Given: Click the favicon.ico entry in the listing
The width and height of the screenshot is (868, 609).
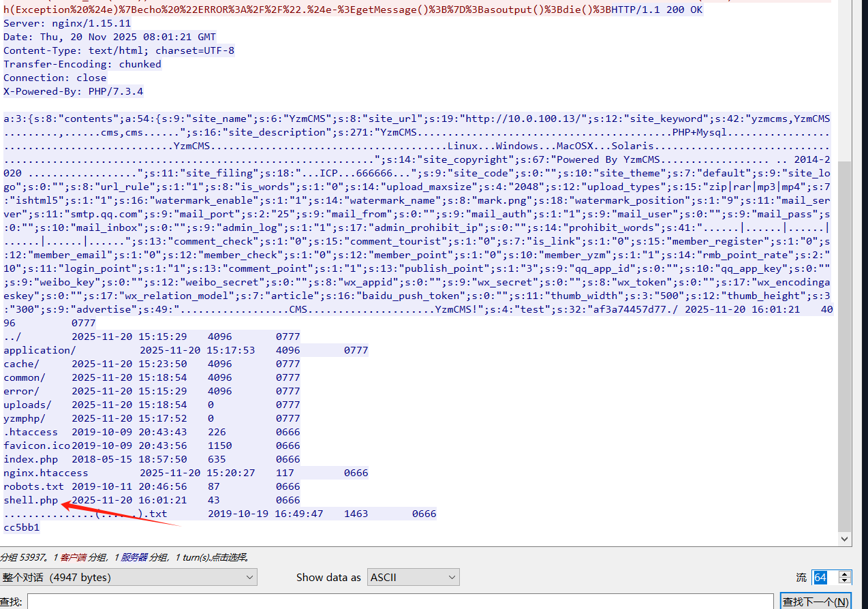Looking at the screenshot, I should click(37, 446).
